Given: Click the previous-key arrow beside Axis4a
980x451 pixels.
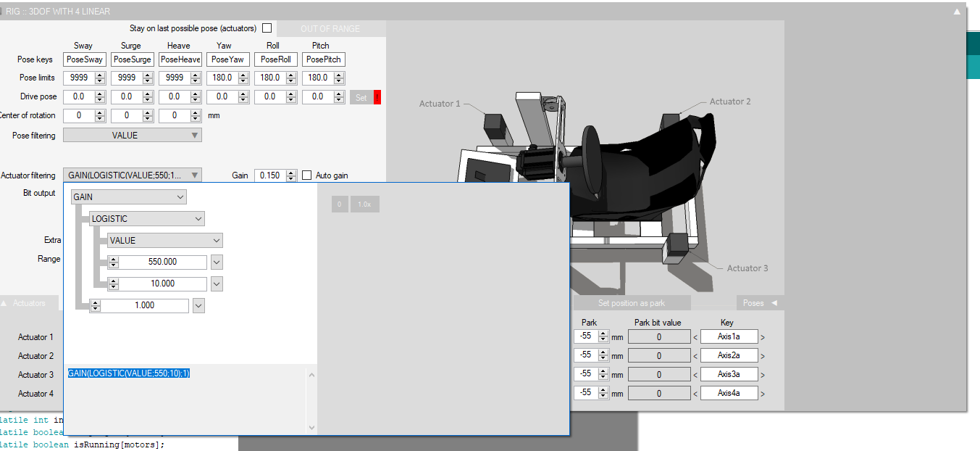Looking at the screenshot, I should point(696,394).
